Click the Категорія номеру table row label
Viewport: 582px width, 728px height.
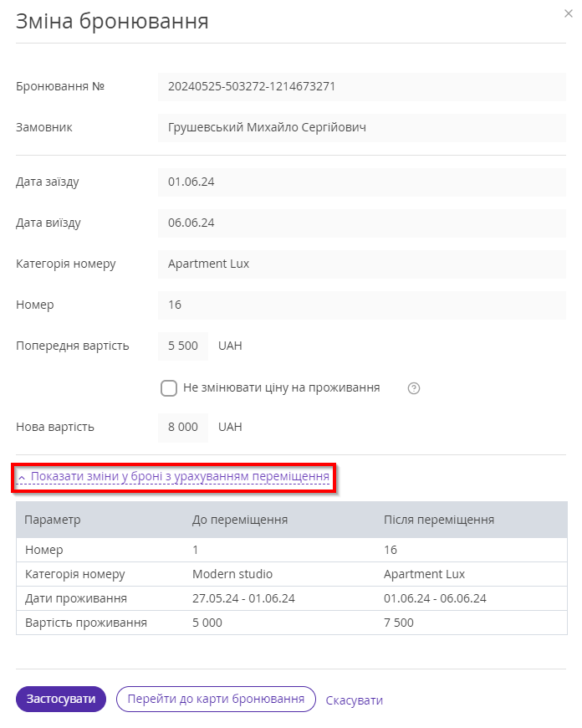coord(74,574)
